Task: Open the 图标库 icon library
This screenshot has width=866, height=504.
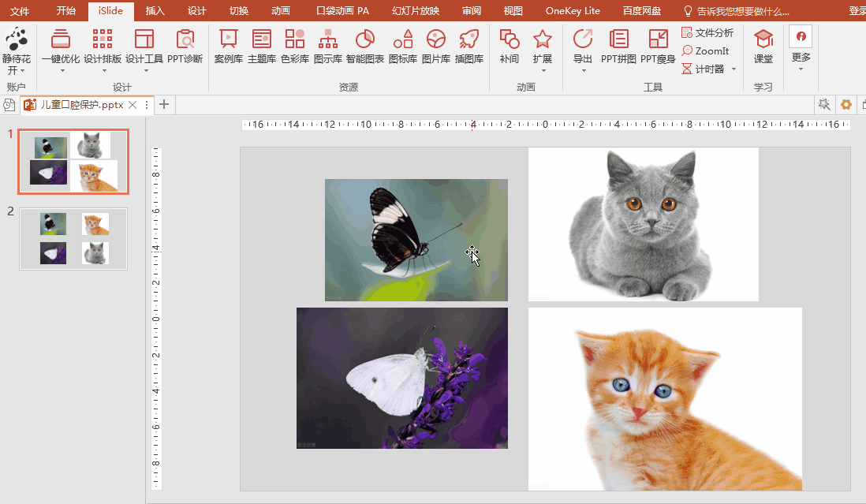Action: click(x=403, y=46)
